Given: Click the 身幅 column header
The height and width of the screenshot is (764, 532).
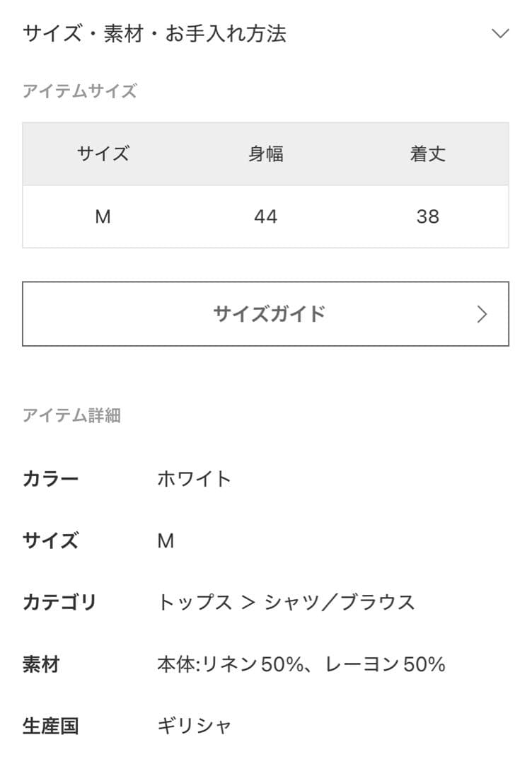Looking at the screenshot, I should pyautogui.click(x=266, y=153).
